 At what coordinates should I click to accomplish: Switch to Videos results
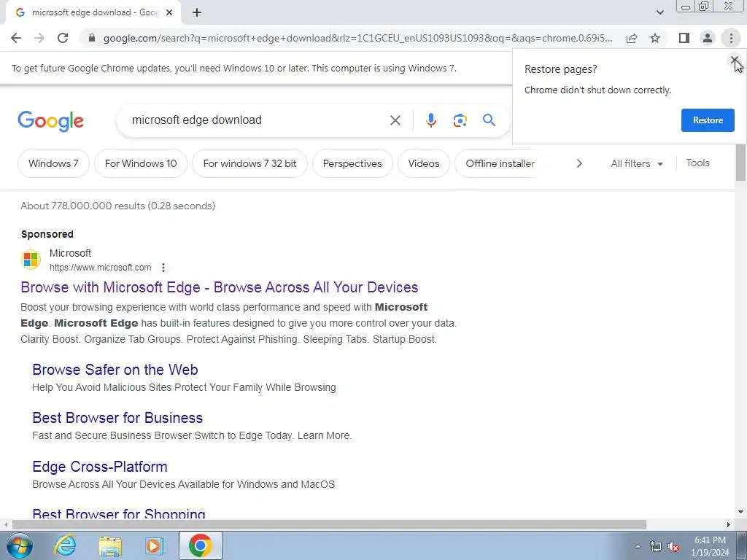(424, 163)
